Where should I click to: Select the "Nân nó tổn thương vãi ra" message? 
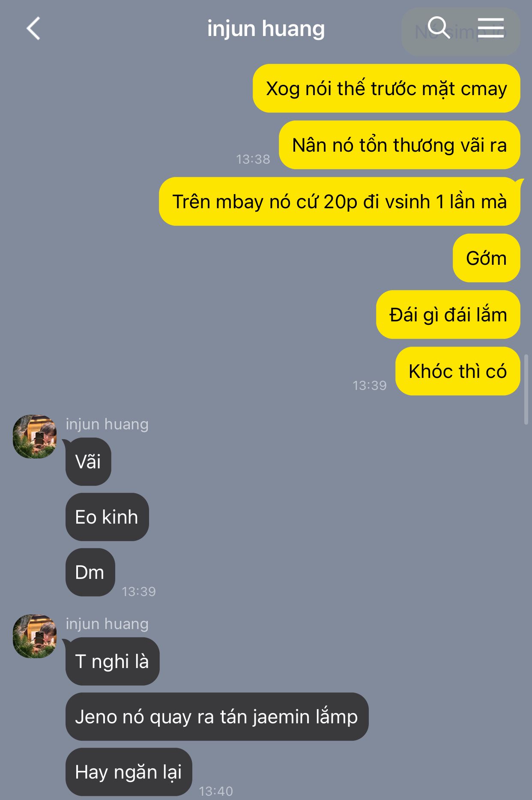coord(400,145)
